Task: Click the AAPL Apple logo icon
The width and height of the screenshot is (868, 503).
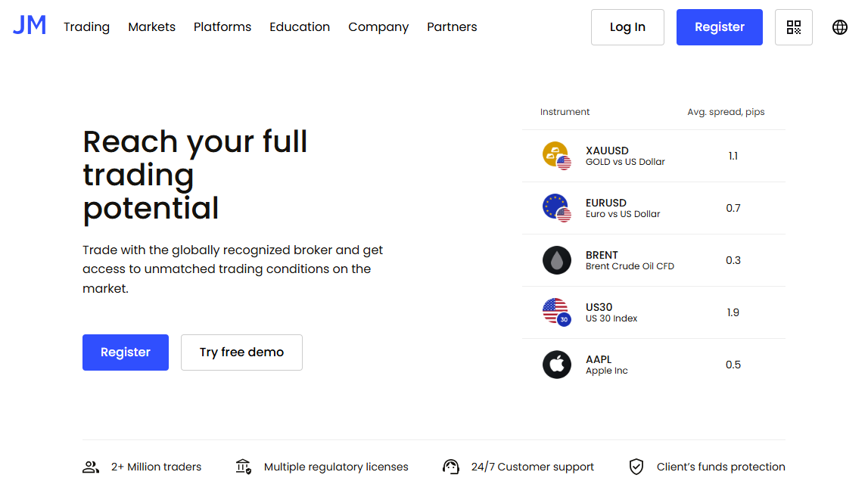Action: (x=557, y=365)
